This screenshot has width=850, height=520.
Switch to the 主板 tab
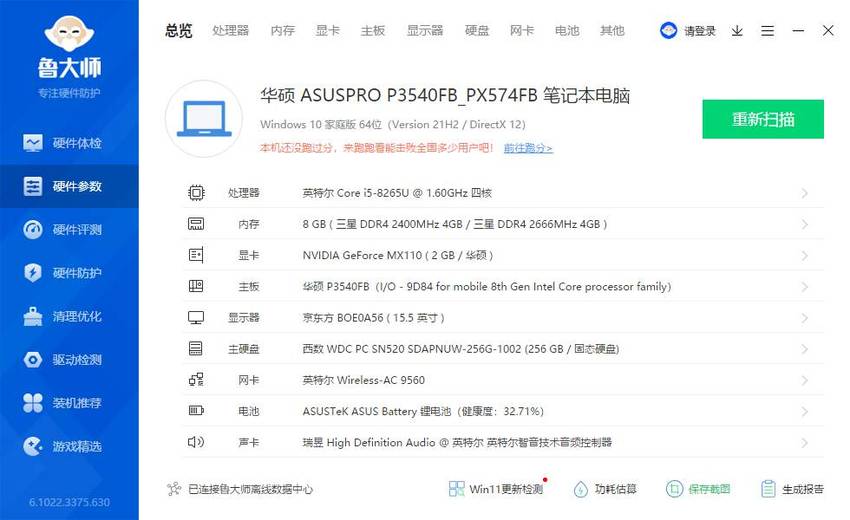pyautogui.click(x=373, y=30)
